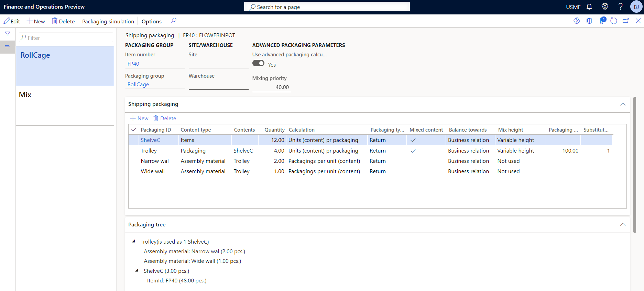Click the Calculation column header
The height and width of the screenshot is (291, 644).
[x=302, y=130]
